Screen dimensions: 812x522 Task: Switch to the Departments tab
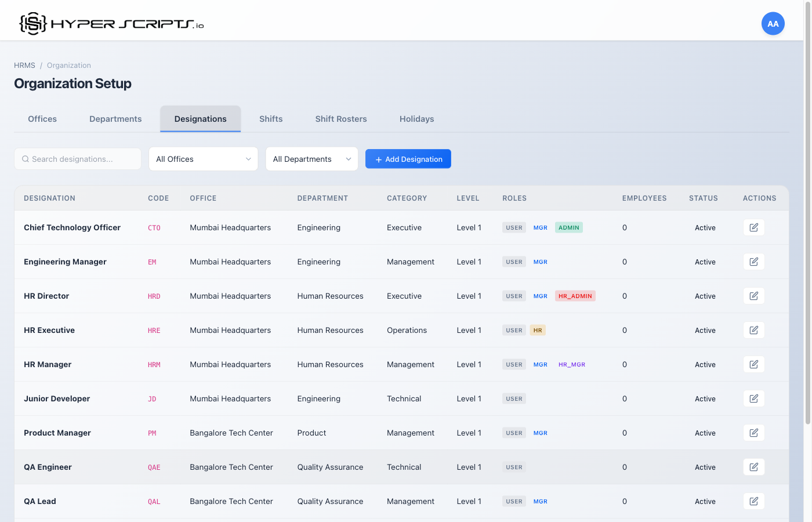[x=115, y=119]
